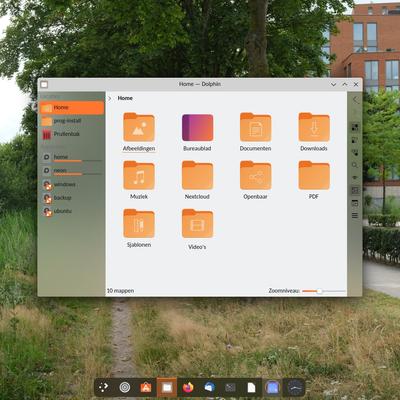Open the Bureaublad folder icon
This screenshot has height=400, width=400.
pyautogui.click(x=197, y=127)
